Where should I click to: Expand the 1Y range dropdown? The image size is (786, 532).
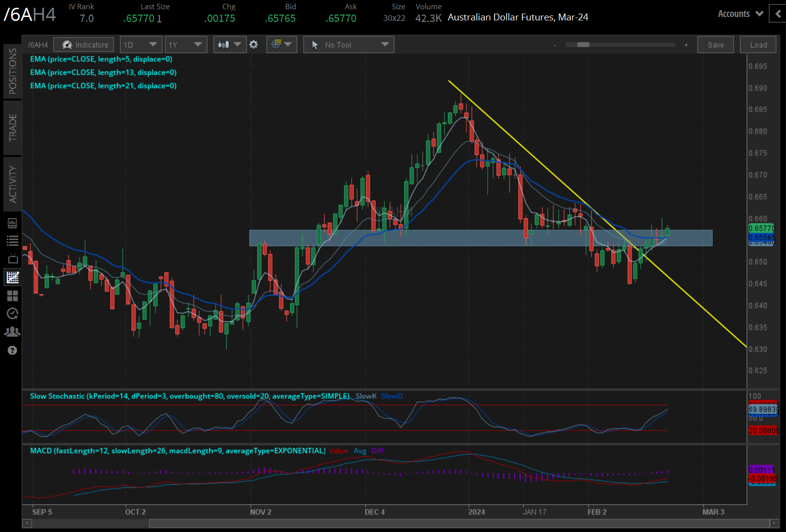click(x=186, y=44)
